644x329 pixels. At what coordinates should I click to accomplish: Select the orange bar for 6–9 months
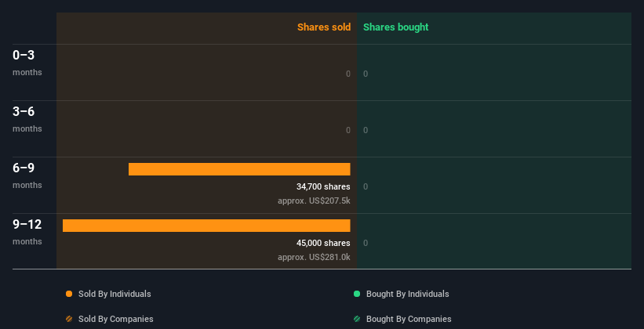pos(239,169)
